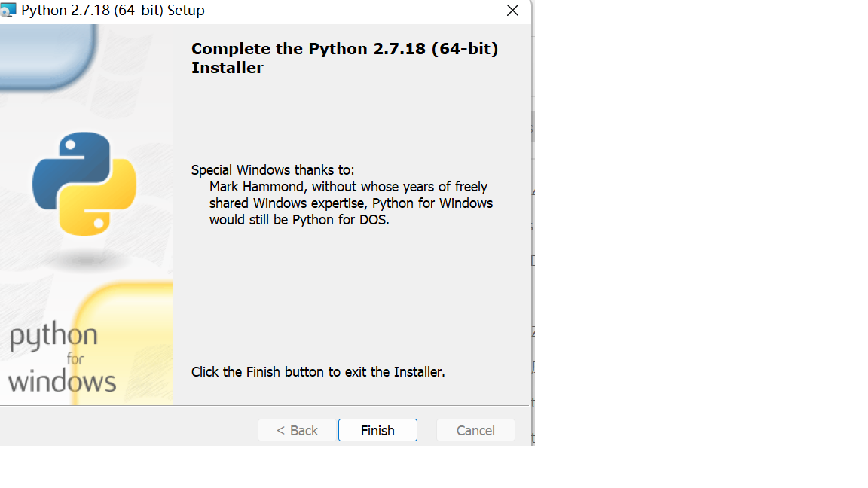868x488 pixels.
Task: Click the '< Back' button
Action: [297, 430]
